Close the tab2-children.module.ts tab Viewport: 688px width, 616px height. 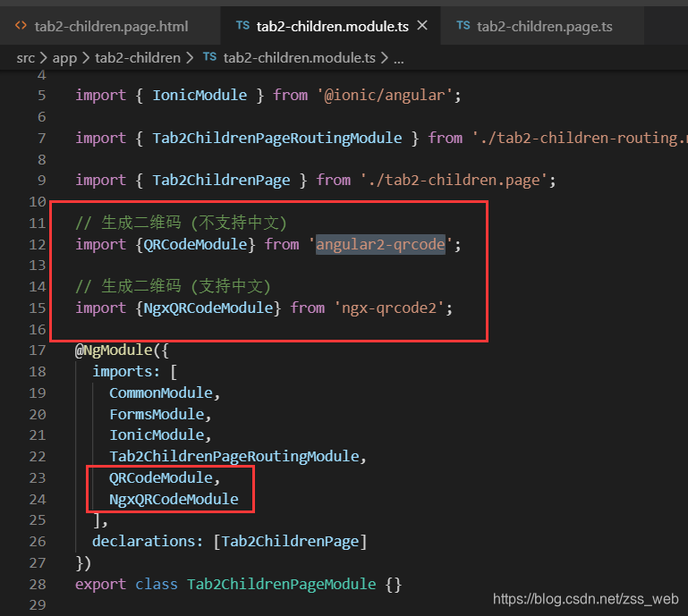[422, 25]
